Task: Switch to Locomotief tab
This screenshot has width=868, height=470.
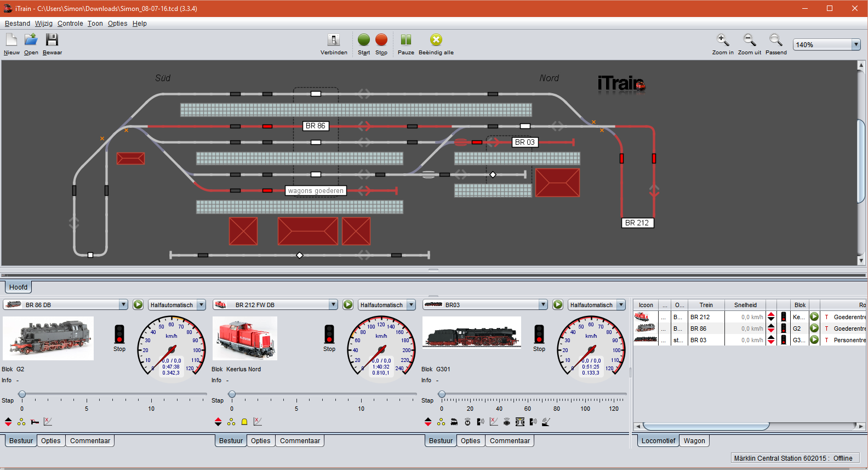Action: click(x=659, y=440)
